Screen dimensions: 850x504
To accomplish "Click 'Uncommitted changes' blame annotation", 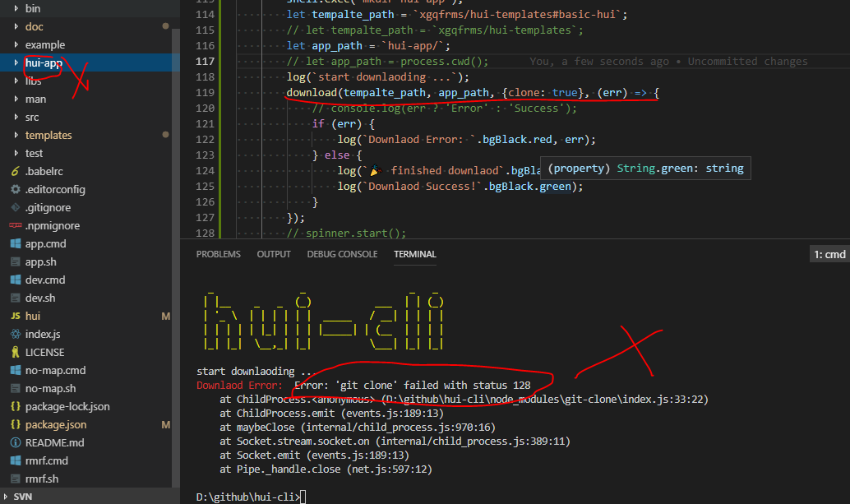I will [747, 61].
